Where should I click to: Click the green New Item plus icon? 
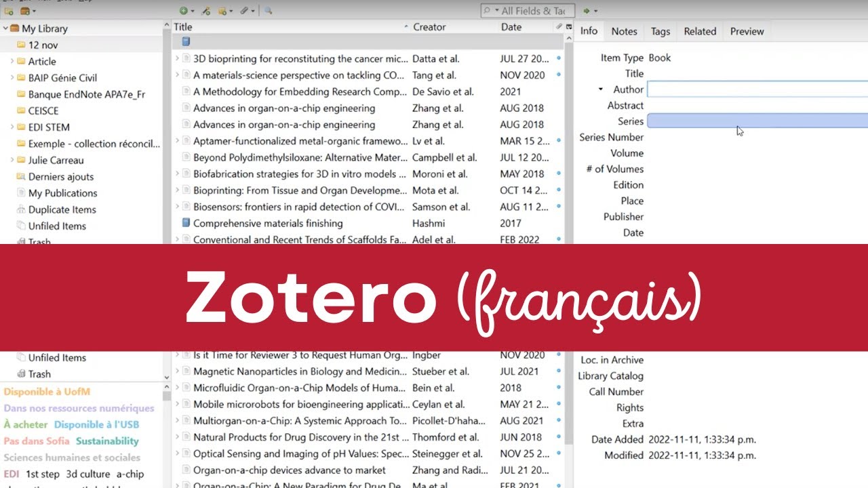coord(184,11)
